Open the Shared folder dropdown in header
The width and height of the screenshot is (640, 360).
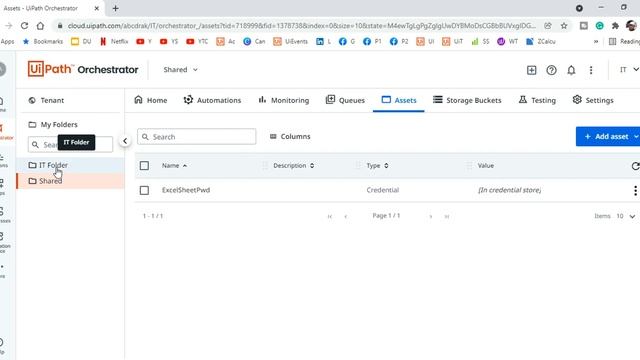(180, 70)
